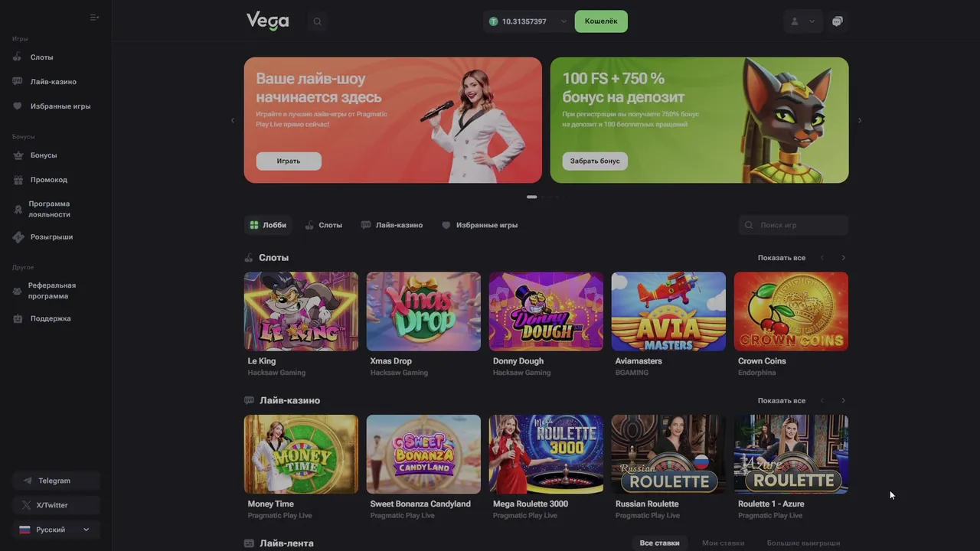Open the chat icon in the header

point(837,21)
